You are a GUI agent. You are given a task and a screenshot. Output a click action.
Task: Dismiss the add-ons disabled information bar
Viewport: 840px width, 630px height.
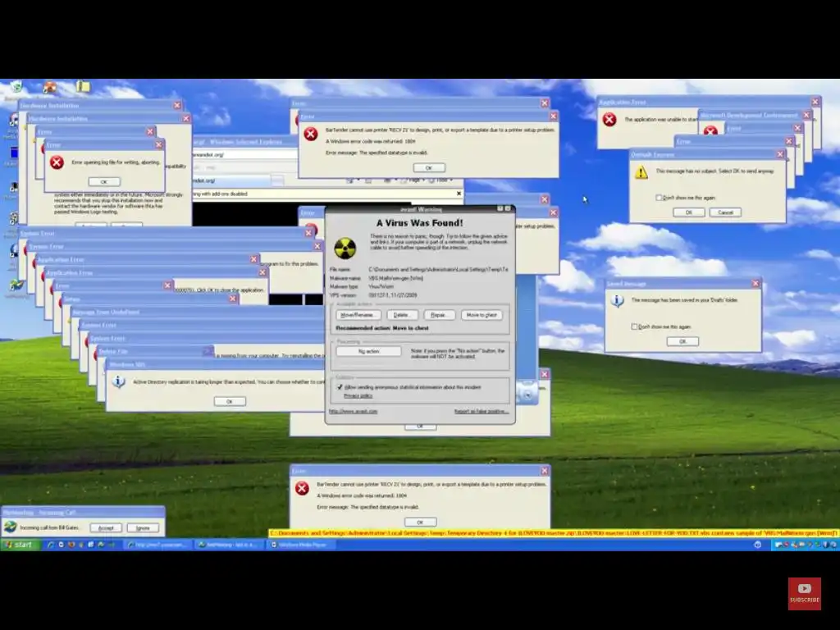[459, 194]
